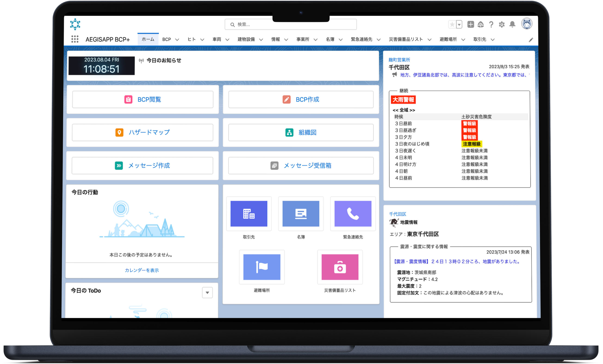This screenshot has height=364, width=603.
Task: Click the help question mark icon
Action: tap(491, 24)
